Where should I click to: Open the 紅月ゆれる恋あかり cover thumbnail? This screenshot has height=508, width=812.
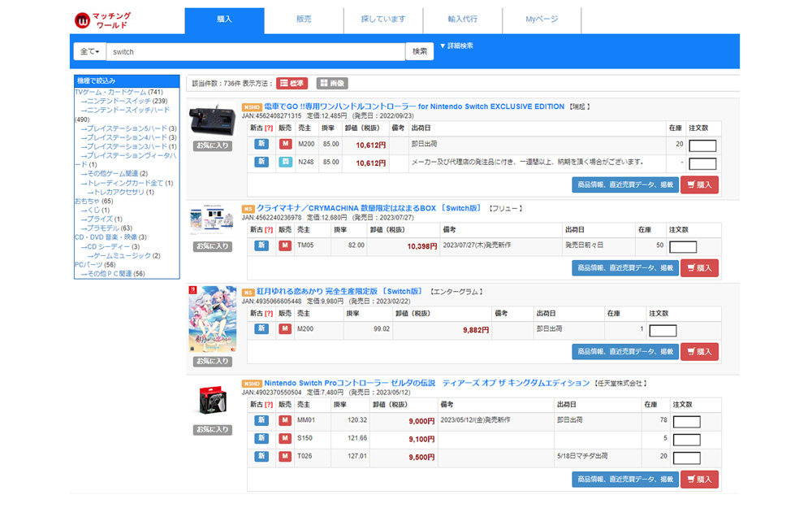[212, 319]
